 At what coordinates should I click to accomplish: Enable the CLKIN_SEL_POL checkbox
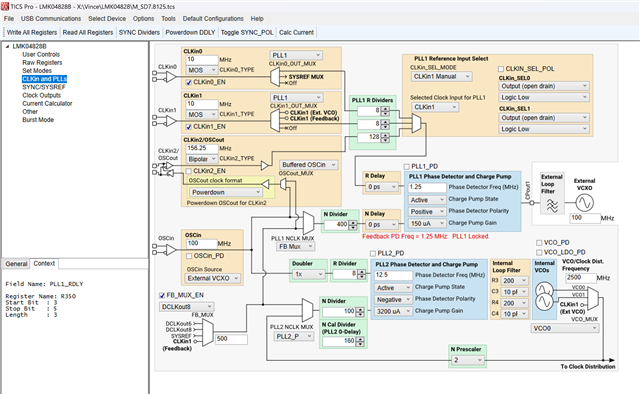pos(501,69)
